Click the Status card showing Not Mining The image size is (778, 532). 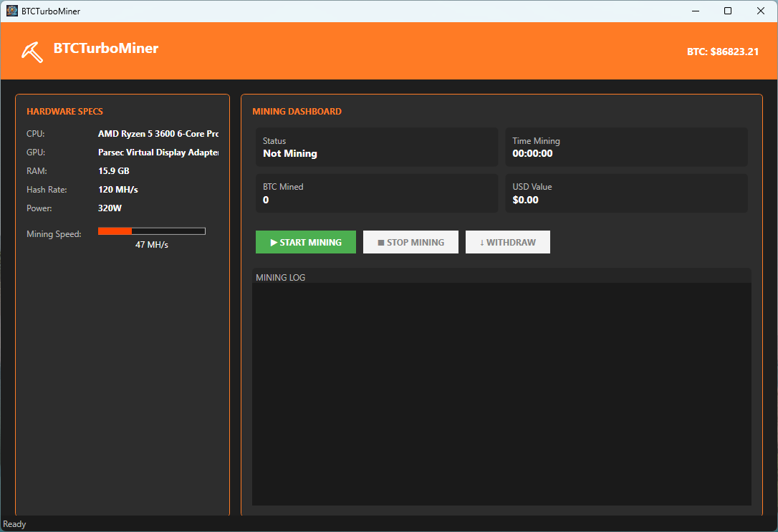click(x=376, y=147)
